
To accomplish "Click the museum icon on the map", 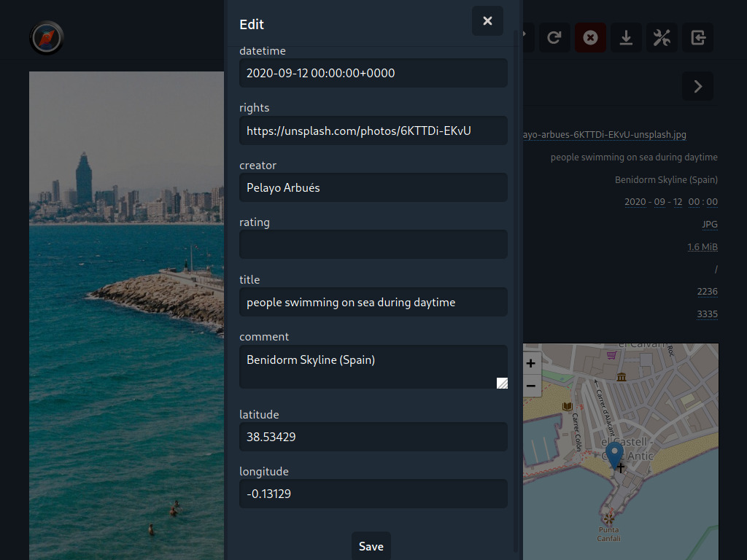I will coord(622,377).
